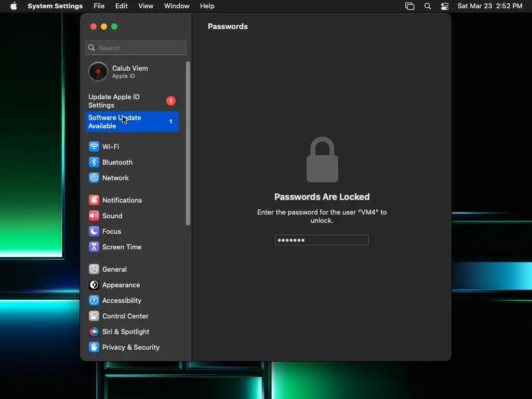532x399 pixels.
Task: Click the Control Center label
Action: tap(126, 316)
